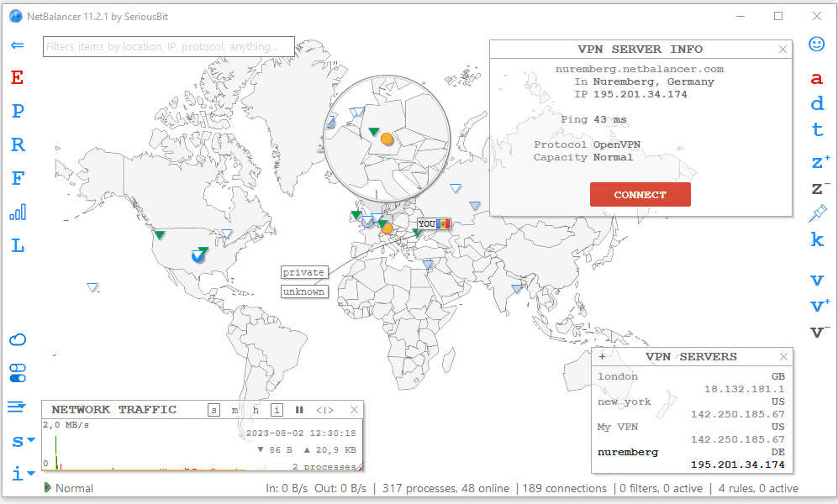Open the F sidebar item
The image size is (838, 504).
(x=18, y=178)
